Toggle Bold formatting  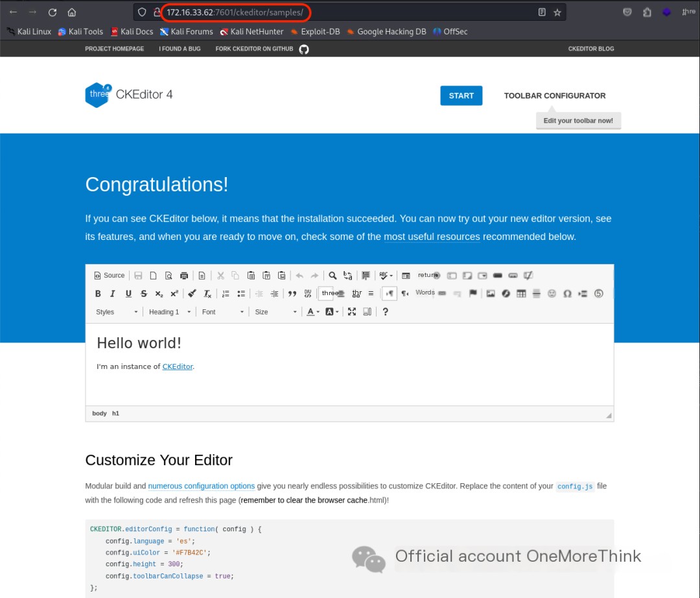pyautogui.click(x=98, y=293)
